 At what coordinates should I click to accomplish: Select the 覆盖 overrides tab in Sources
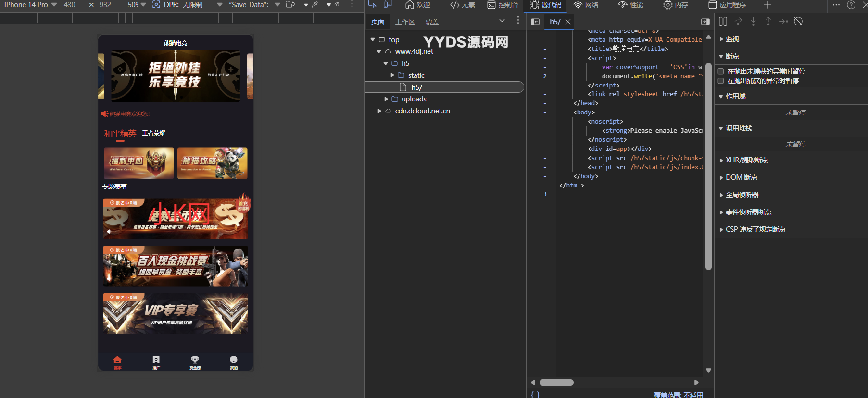point(432,22)
